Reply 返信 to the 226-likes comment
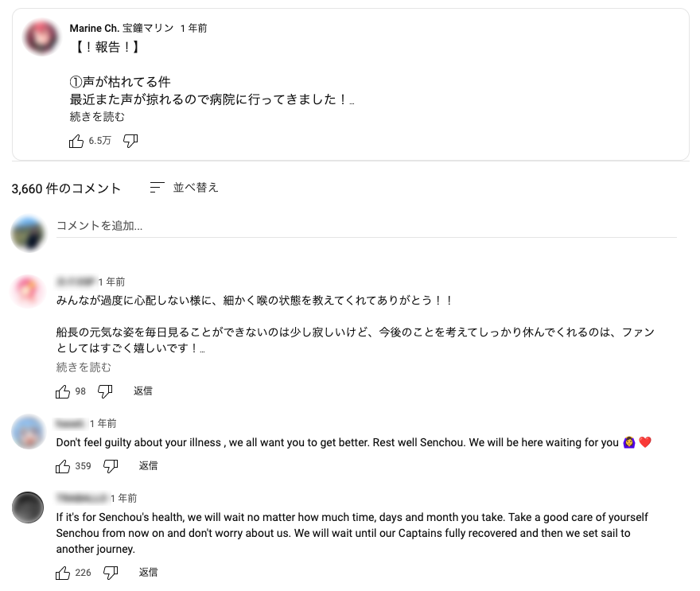 148,572
